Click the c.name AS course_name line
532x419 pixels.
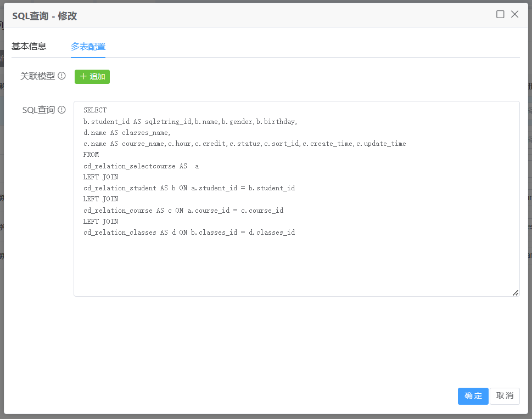pos(244,144)
